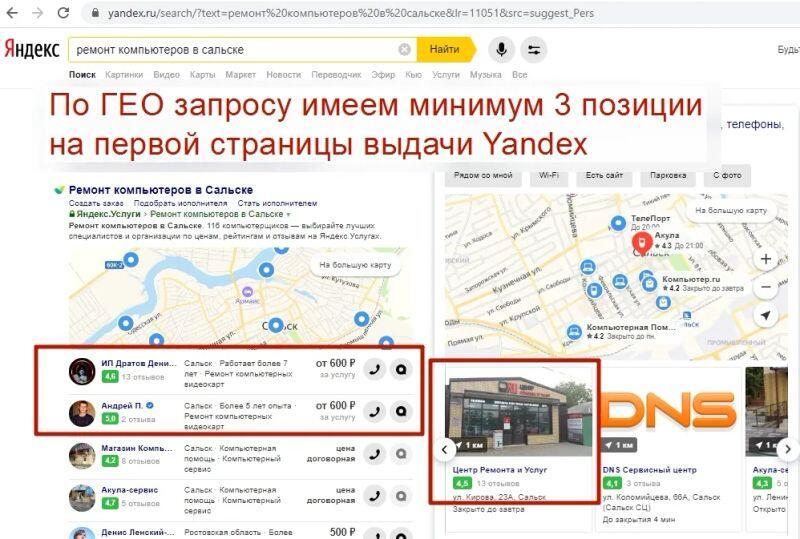
Task: Expand the Яндекс.Услуги breadcrumb dropdown arrow
Action: (288, 214)
